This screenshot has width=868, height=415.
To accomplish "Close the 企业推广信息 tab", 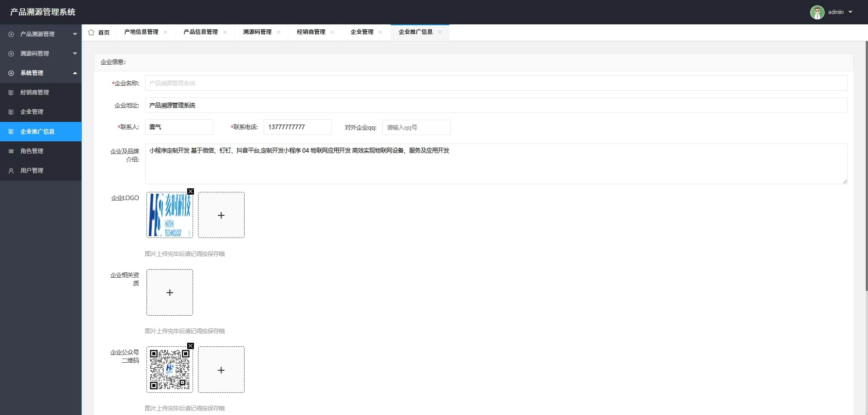I will (x=440, y=32).
